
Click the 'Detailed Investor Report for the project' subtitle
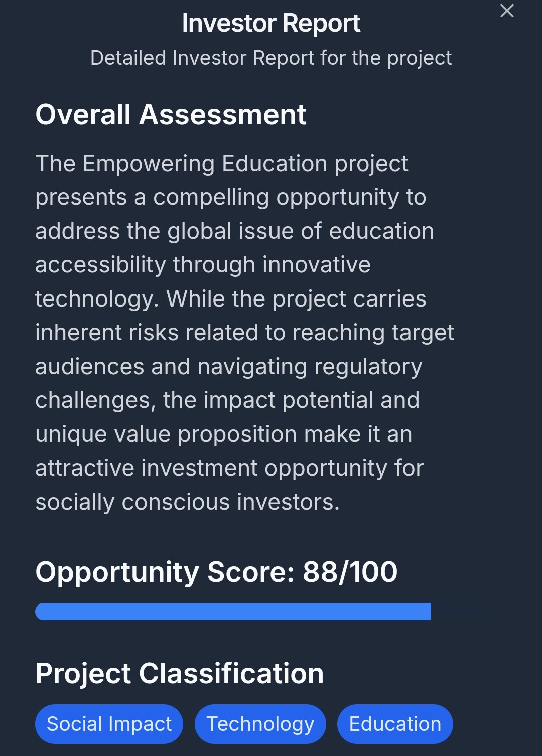click(271, 58)
